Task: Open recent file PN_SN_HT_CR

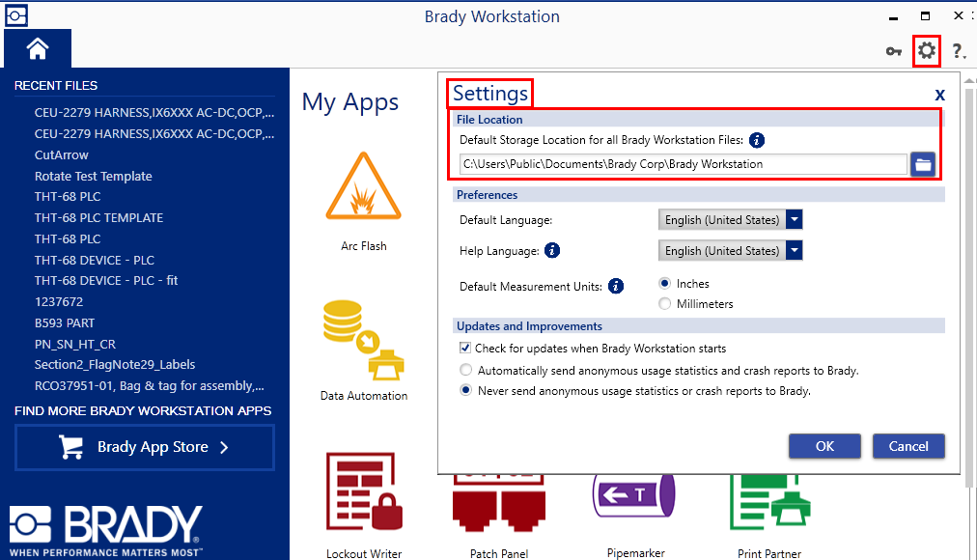Action: point(75,345)
